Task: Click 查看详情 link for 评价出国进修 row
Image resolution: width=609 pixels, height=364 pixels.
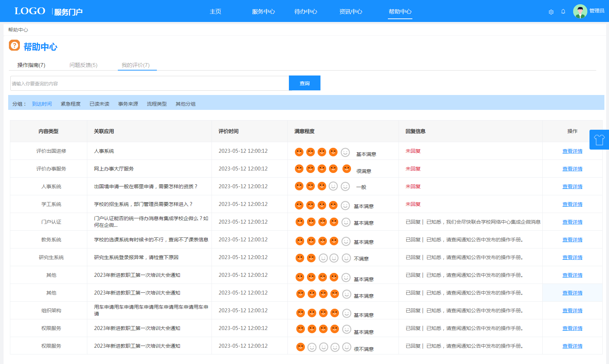Action: click(572, 151)
